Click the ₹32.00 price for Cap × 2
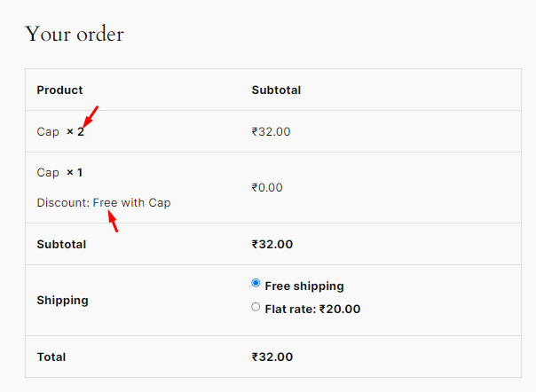 point(271,131)
